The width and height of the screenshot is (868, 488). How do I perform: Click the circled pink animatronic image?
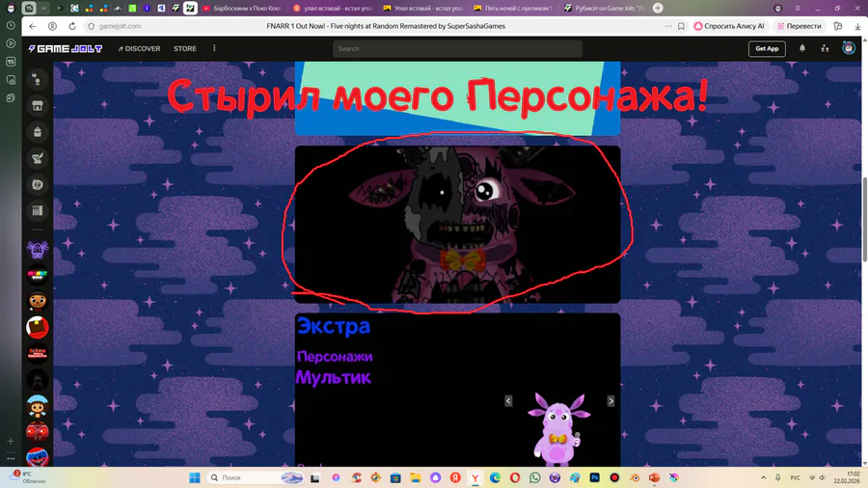(457, 224)
